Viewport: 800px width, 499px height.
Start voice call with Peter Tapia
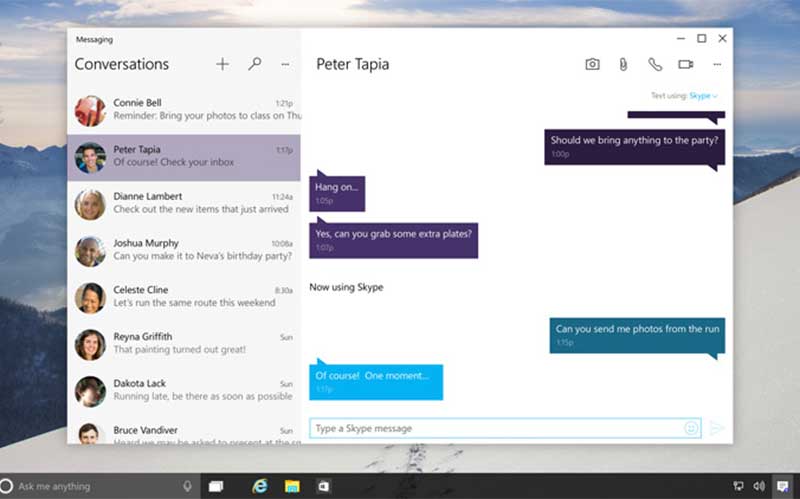(654, 64)
